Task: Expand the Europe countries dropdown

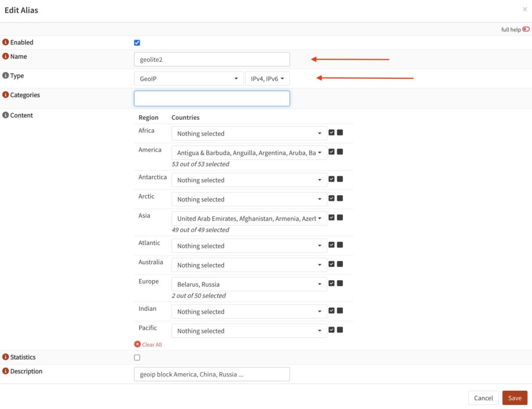Action: (x=249, y=284)
